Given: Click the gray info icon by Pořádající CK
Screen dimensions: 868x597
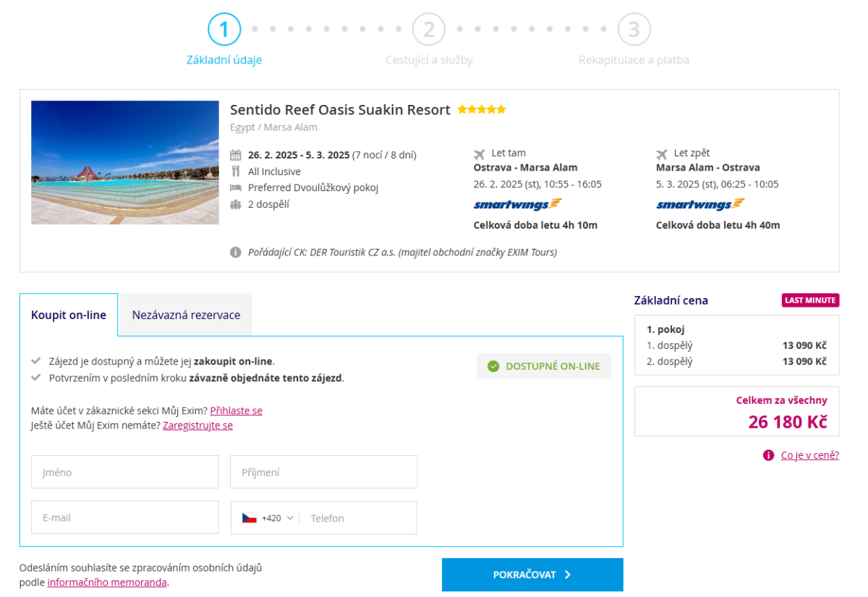Looking at the screenshot, I should coord(235,253).
